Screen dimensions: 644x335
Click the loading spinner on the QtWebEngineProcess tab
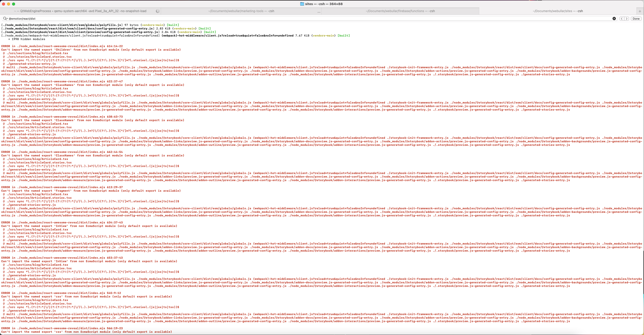158,11
